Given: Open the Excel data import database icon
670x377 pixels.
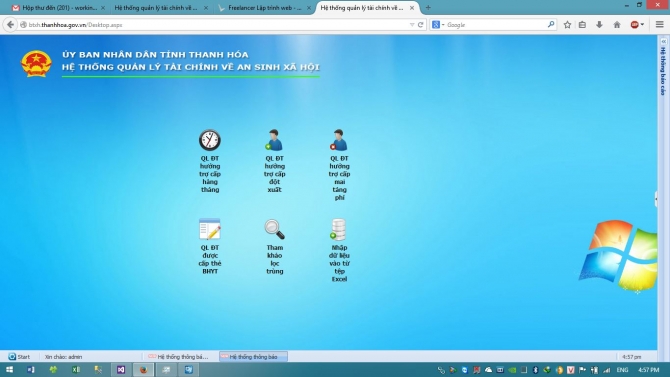Looking at the screenshot, I should [x=338, y=230].
